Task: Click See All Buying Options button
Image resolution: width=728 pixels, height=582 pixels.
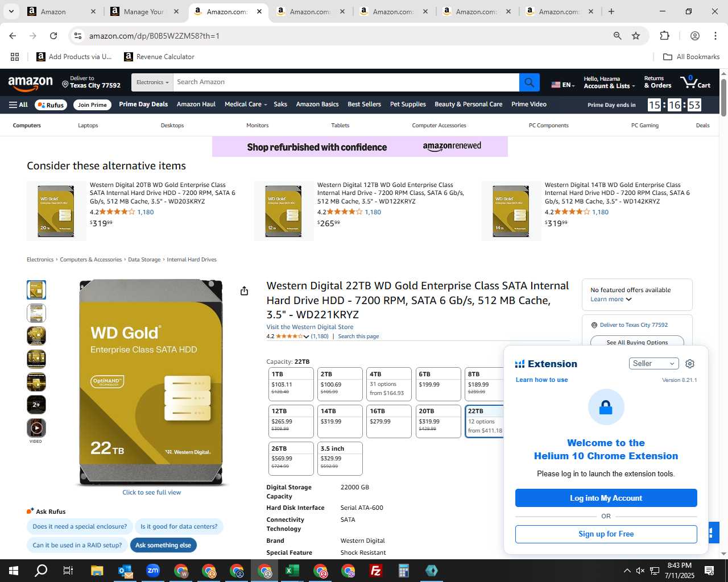Action: pyautogui.click(x=637, y=342)
